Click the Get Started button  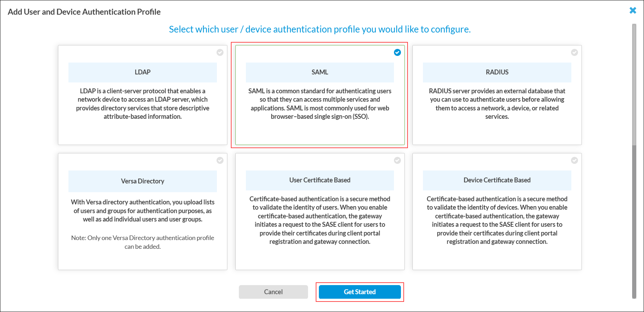click(x=360, y=292)
